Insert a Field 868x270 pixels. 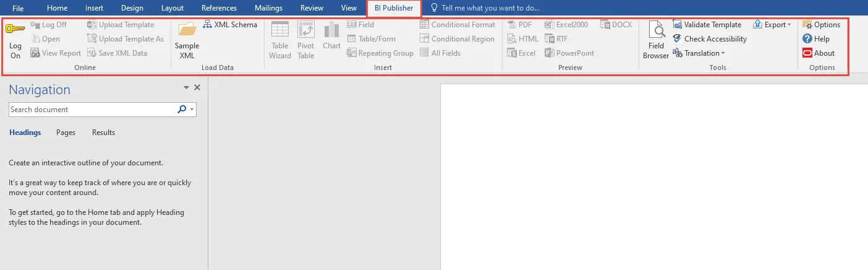coord(360,25)
